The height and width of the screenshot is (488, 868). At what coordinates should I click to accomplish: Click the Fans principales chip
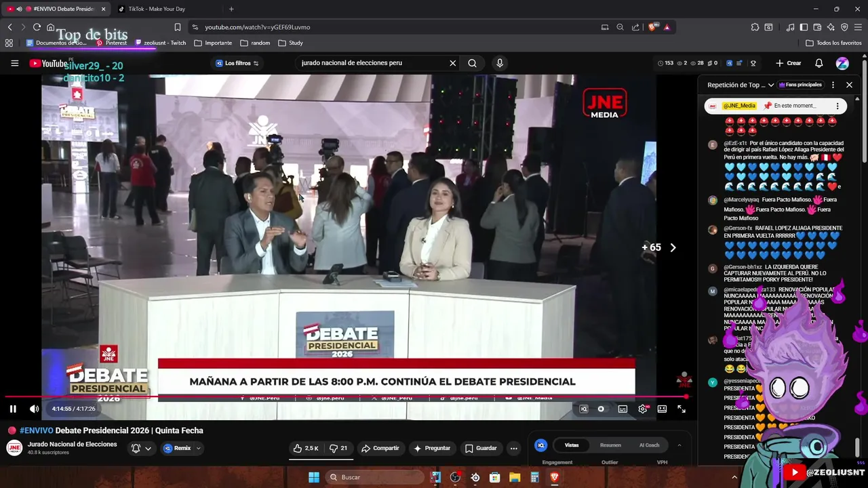[801, 85]
